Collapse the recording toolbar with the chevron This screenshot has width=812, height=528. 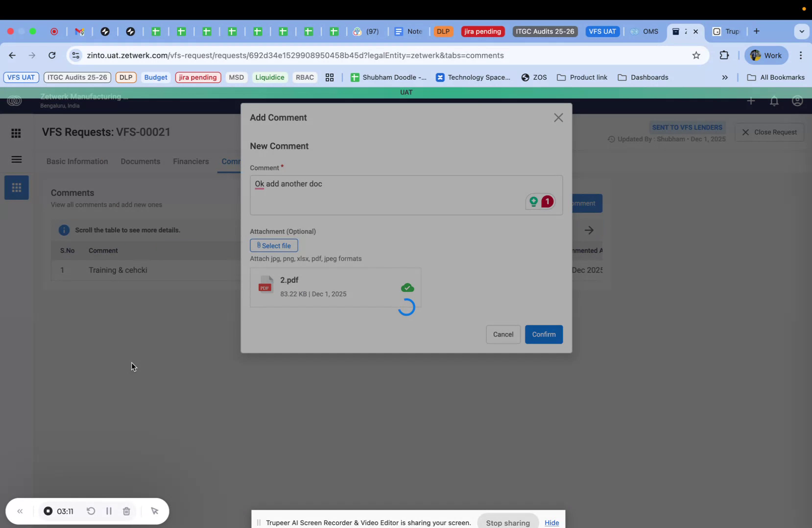pyautogui.click(x=20, y=511)
